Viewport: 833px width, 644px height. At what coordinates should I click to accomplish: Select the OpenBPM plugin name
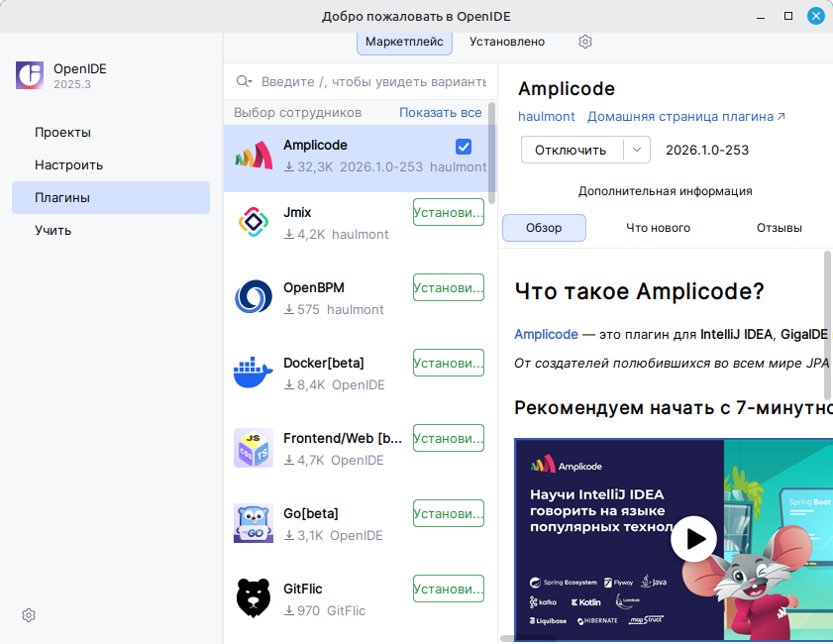313,288
